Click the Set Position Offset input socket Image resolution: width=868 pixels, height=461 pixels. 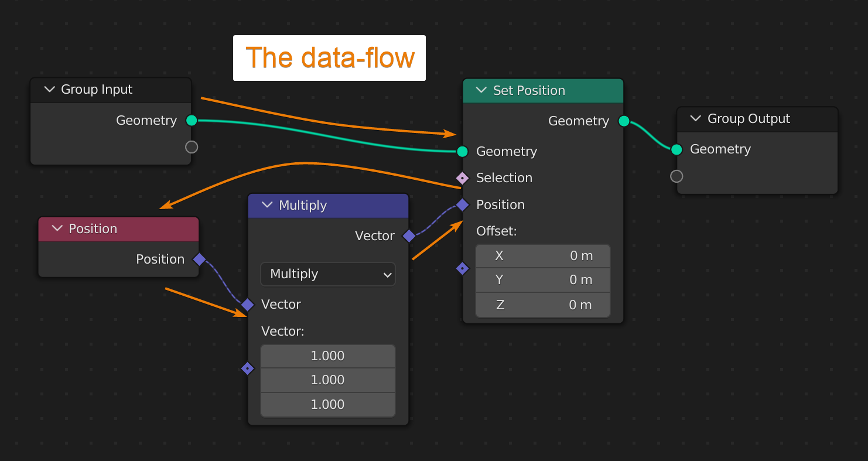462,269
